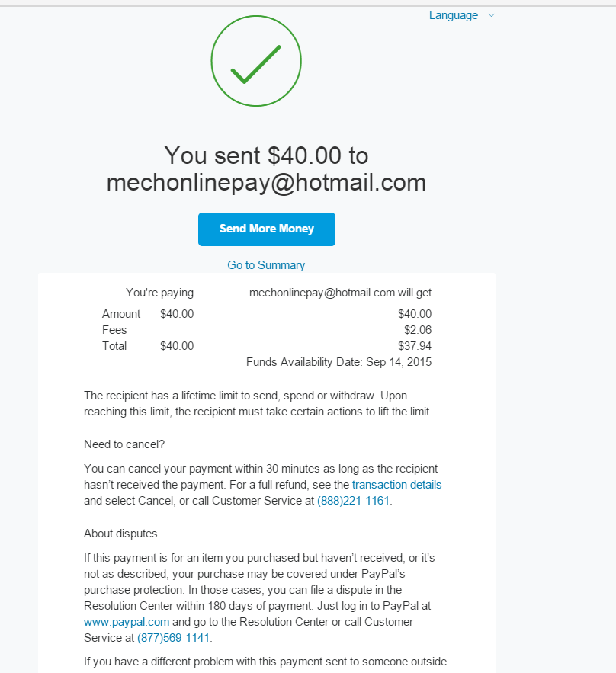Screen dimensions: 616x673
Task: Open the transaction details link
Action: pos(396,485)
